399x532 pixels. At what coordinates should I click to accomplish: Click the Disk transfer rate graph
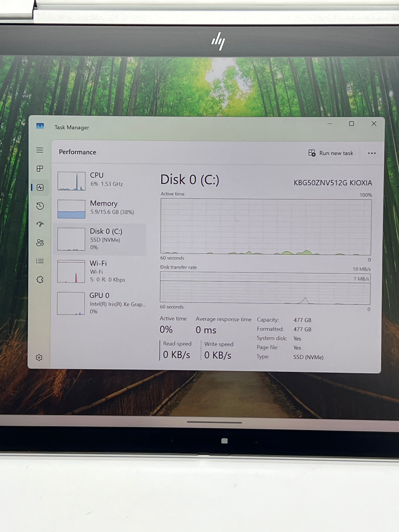(265, 288)
